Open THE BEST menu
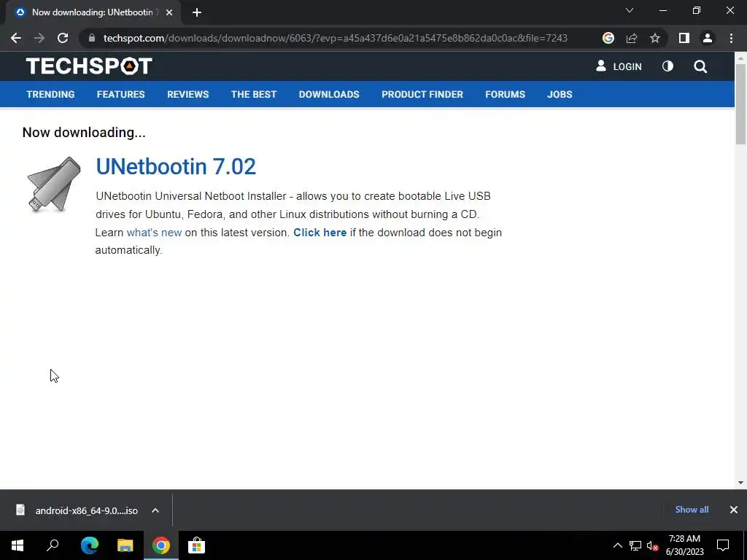The image size is (747, 560). click(x=254, y=94)
